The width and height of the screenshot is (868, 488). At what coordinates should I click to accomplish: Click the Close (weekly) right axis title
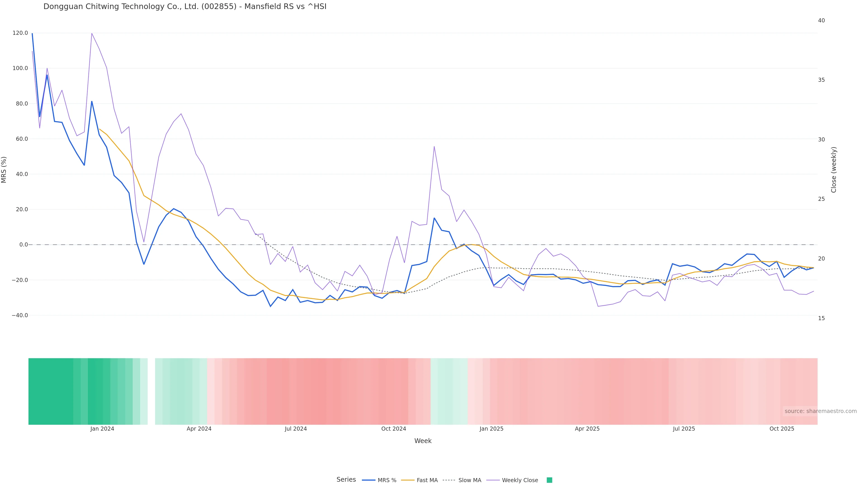[x=834, y=169]
